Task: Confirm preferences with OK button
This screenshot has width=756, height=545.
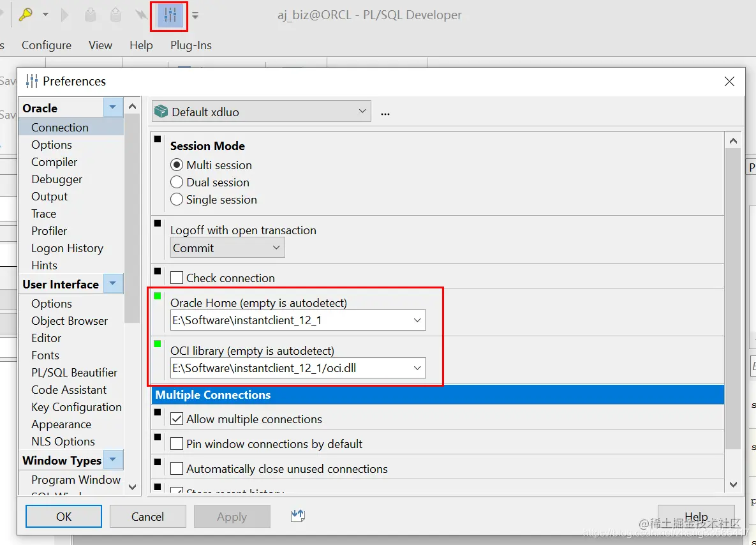Action: (64, 516)
